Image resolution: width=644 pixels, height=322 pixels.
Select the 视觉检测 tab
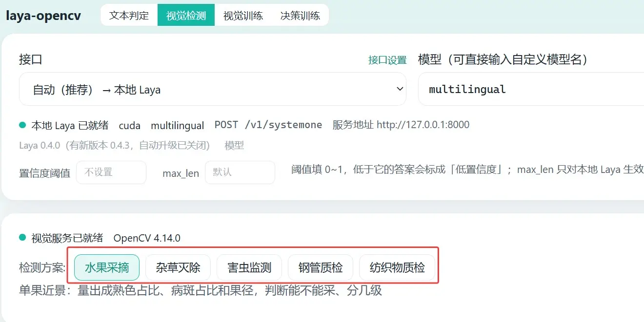(x=186, y=15)
